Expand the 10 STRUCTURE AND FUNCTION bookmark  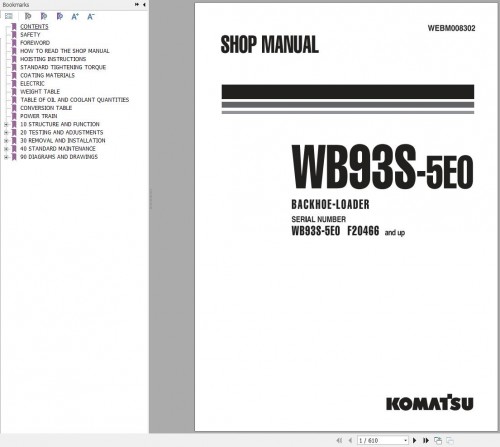pos(6,124)
